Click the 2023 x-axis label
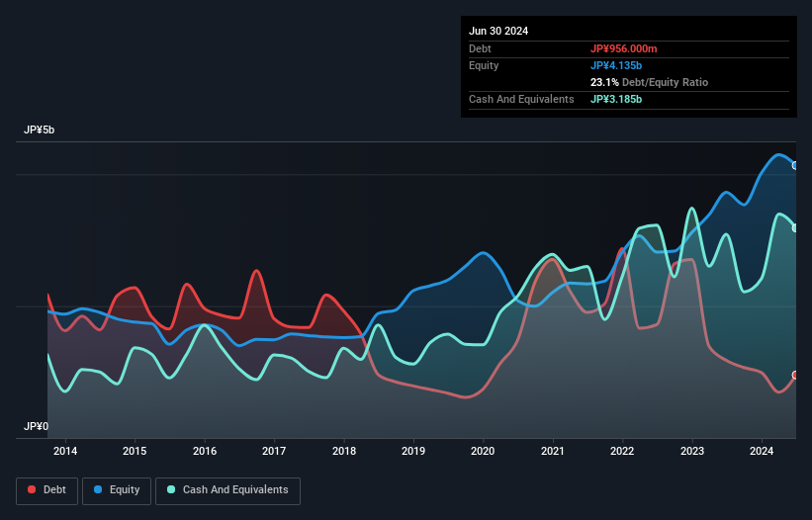The width and height of the screenshot is (812, 520). tap(692, 451)
